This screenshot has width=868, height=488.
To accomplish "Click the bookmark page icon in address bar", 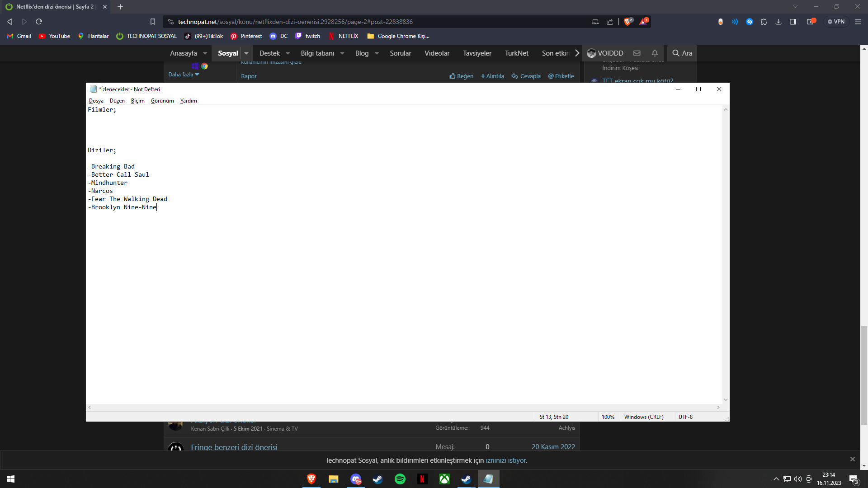I will pos(153,22).
